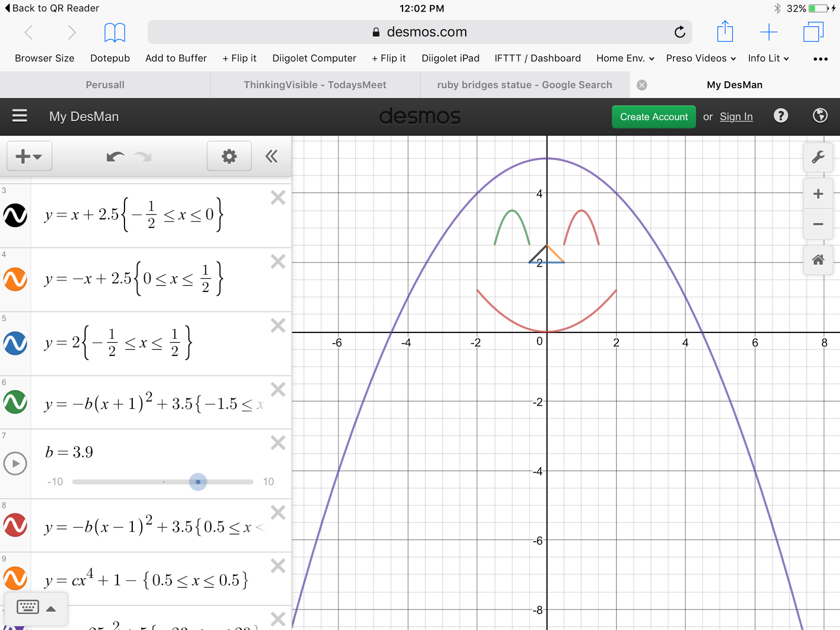840x630 pixels.
Task: Switch to ruby bridges statue tab
Action: tap(525, 85)
